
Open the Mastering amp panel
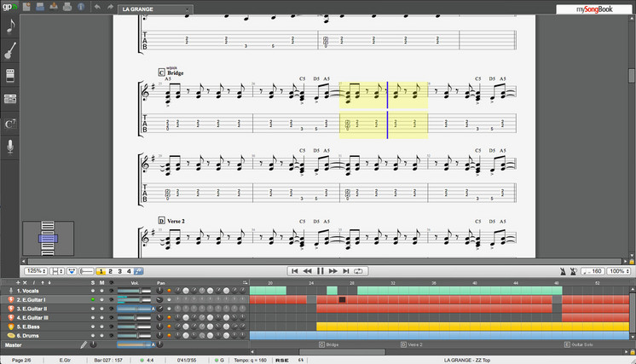[10, 99]
